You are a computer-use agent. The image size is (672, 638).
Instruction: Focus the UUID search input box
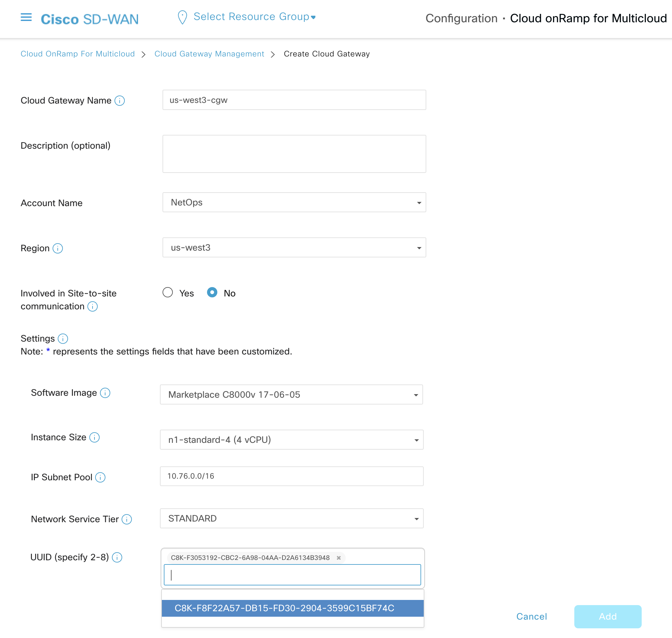(x=292, y=575)
